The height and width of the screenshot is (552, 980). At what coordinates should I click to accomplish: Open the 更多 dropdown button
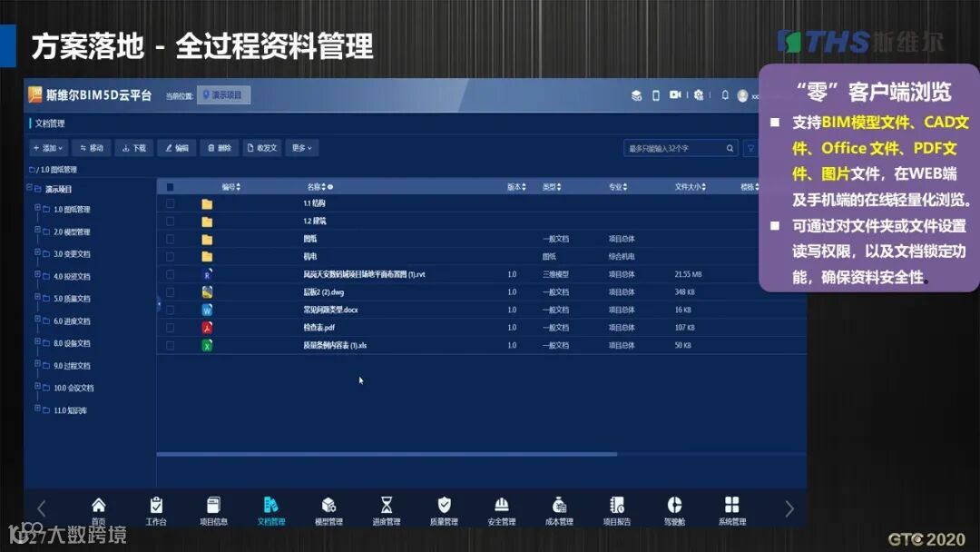302,148
